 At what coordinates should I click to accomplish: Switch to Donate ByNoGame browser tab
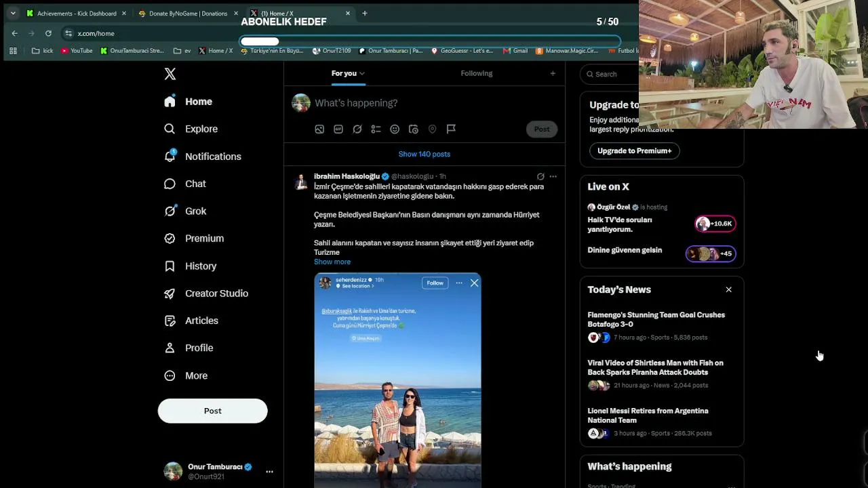188,14
